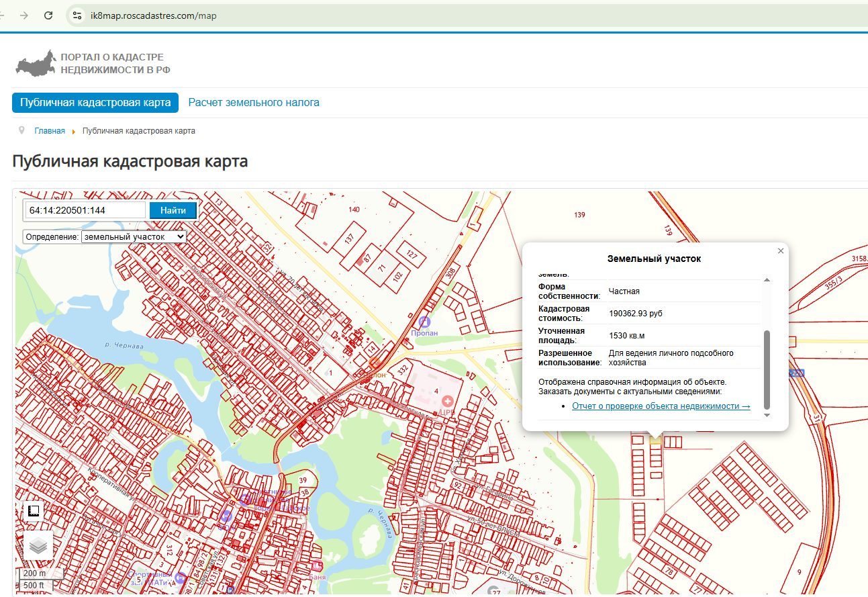Open site information icon in address bar

tap(77, 15)
